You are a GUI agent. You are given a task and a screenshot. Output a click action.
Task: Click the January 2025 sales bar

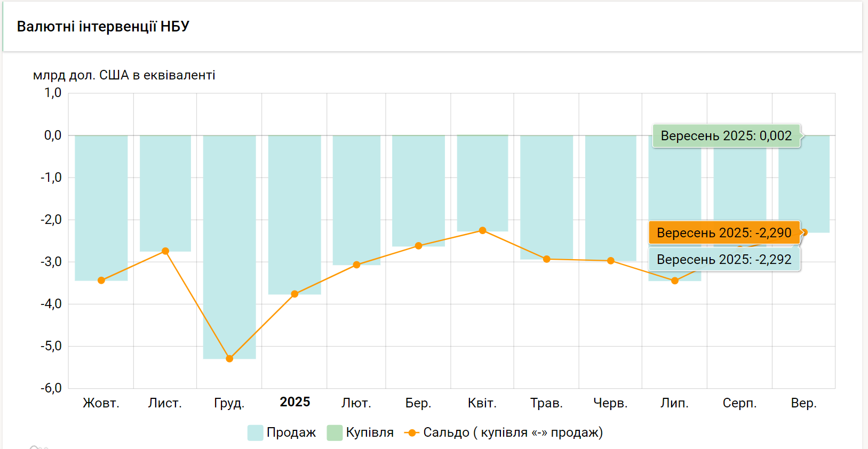(294, 213)
